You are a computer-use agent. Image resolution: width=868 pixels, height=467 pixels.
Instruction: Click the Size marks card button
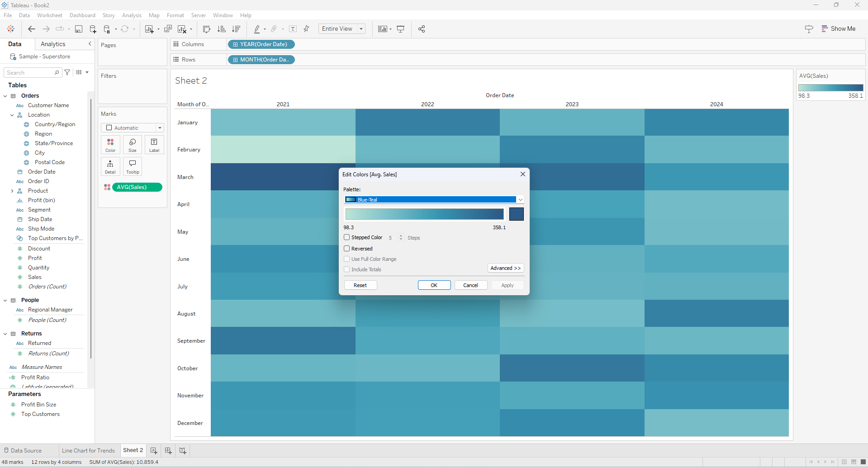point(133,145)
